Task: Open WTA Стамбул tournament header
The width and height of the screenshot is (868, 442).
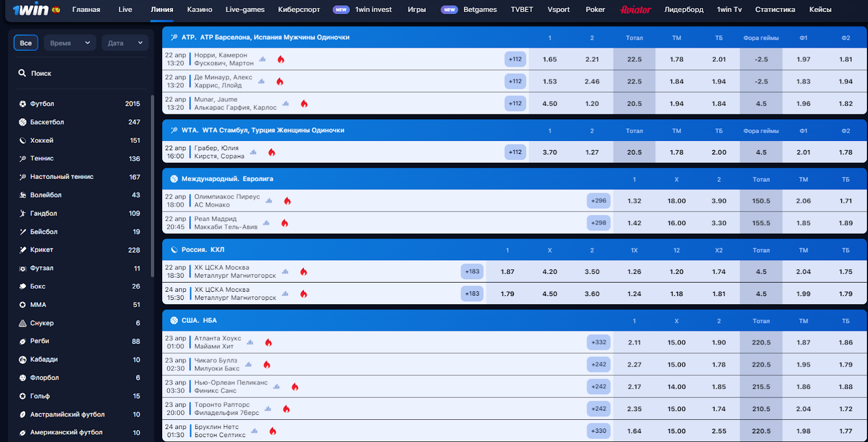Action: (514, 130)
